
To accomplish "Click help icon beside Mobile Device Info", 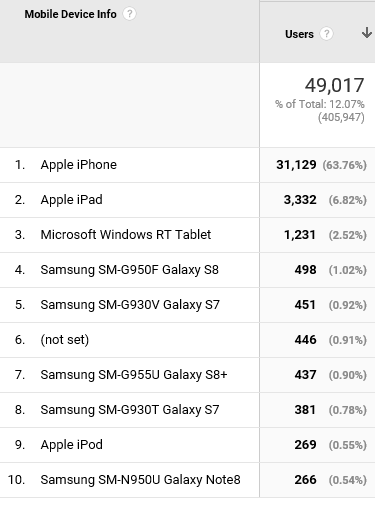I will 129,14.
